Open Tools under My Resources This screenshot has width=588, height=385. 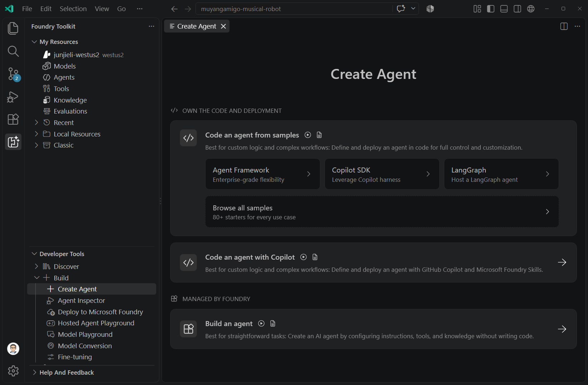click(92, 89)
